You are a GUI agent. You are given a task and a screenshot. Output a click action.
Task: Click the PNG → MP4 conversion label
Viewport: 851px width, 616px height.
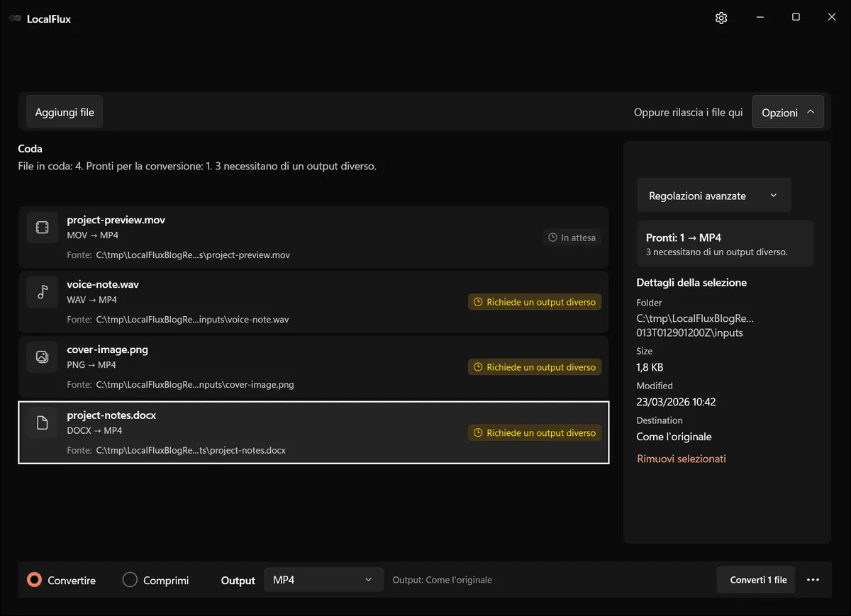(91, 365)
